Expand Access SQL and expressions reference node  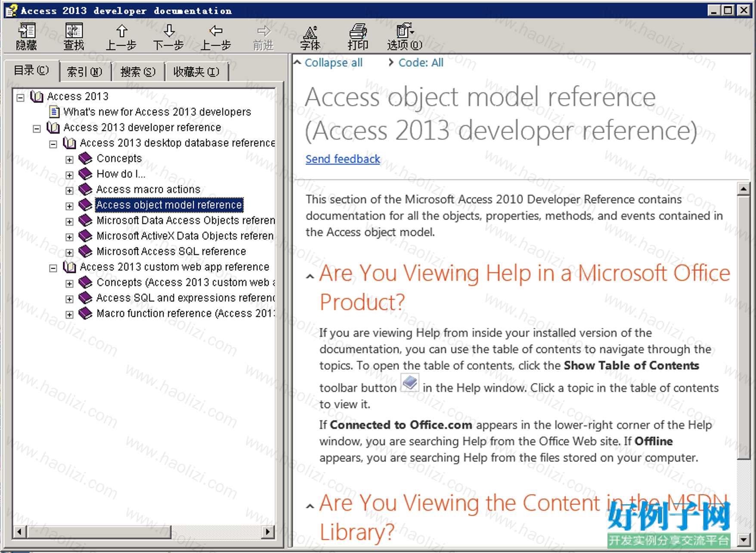(x=69, y=299)
